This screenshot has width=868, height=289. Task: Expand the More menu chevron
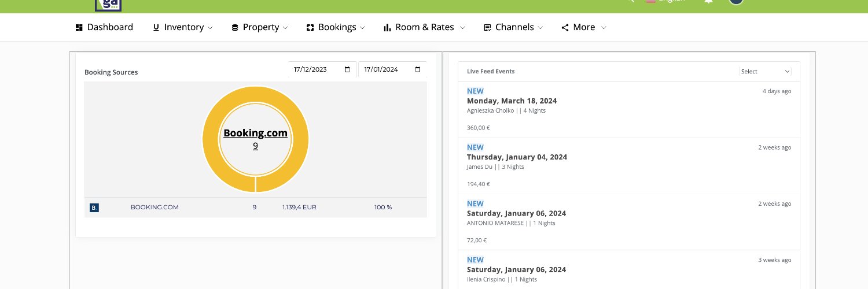(604, 28)
